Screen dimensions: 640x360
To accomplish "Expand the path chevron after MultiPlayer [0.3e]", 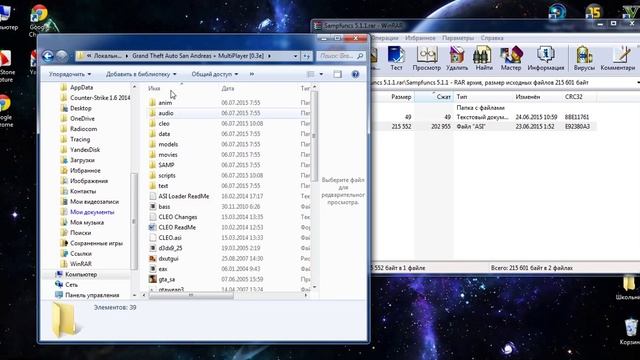I will (x=269, y=56).
